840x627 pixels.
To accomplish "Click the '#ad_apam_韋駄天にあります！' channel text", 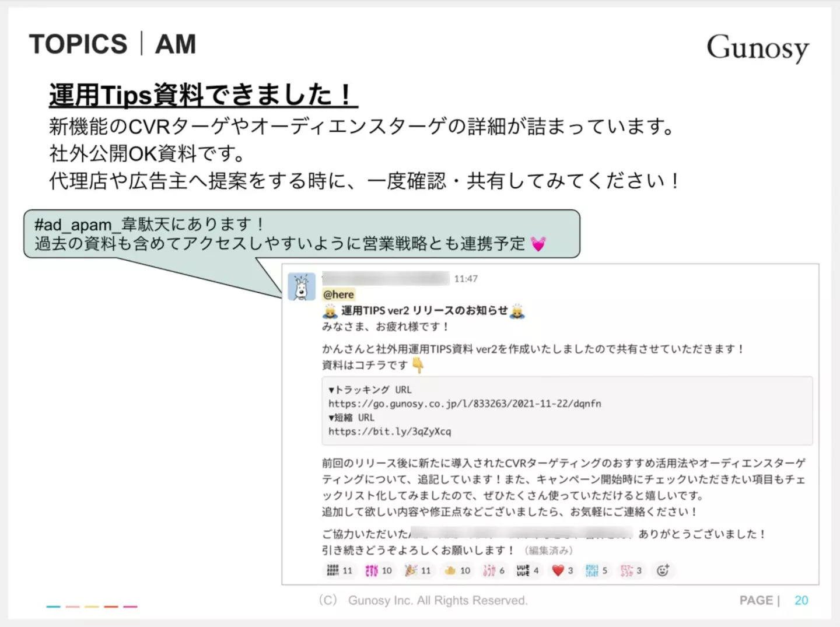I will point(149,225).
